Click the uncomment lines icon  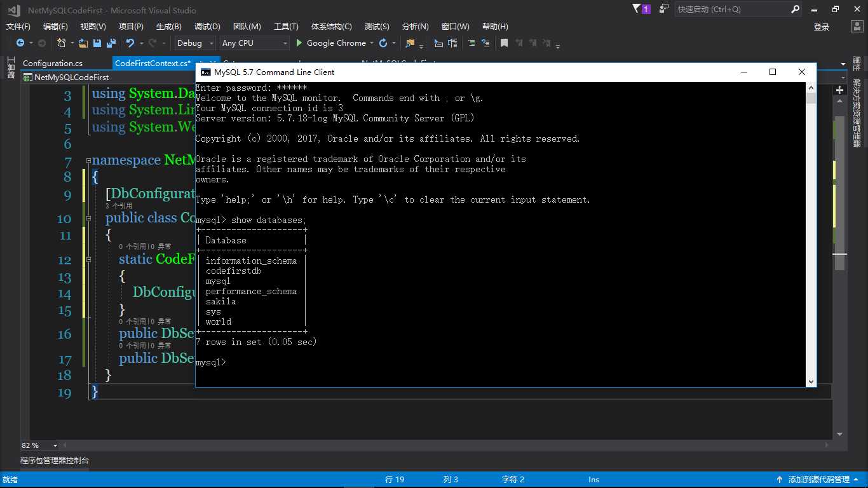pos(485,43)
